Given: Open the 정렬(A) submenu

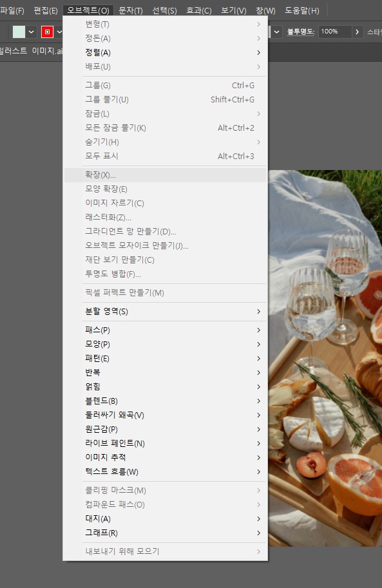Looking at the screenshot, I should (165, 53).
